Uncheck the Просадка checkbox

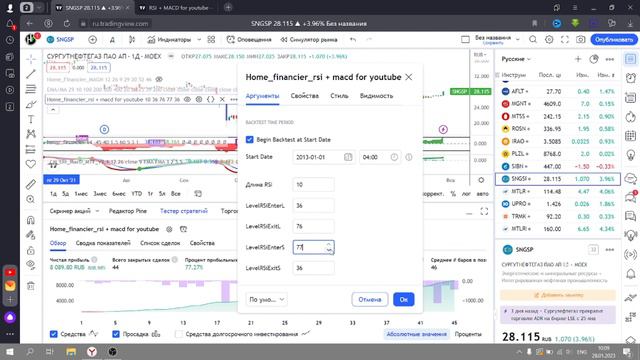click(x=116, y=334)
